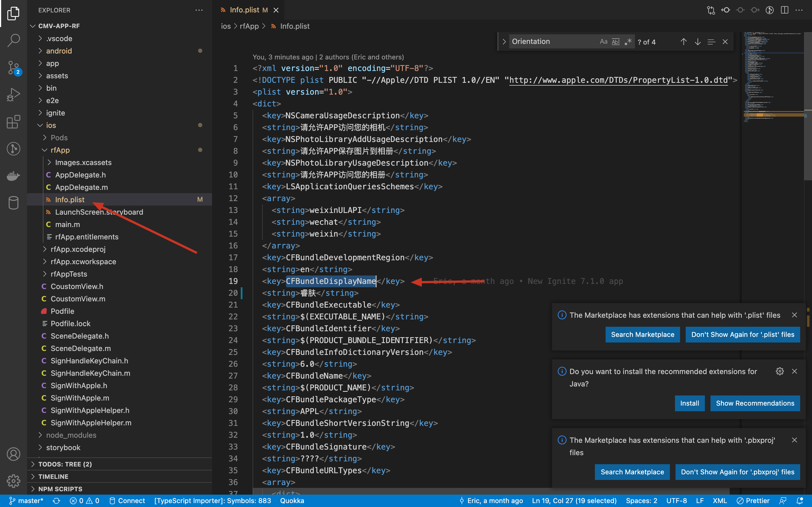Open the Extensions view

[x=14, y=122]
